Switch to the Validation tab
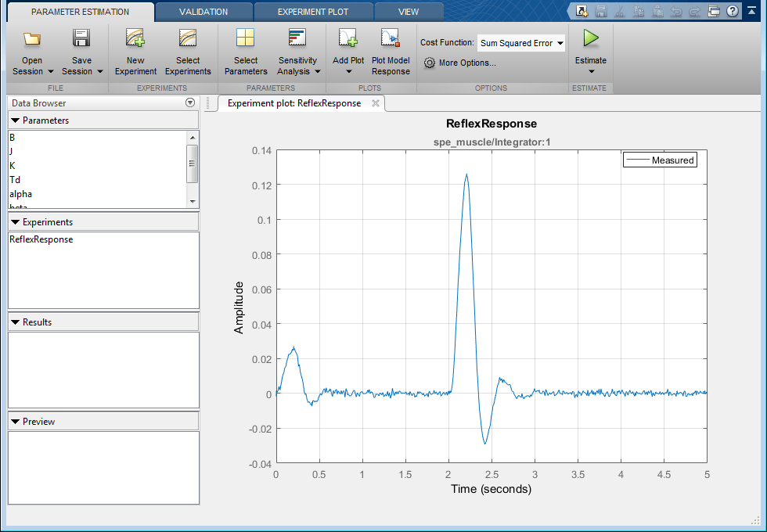The width and height of the screenshot is (767, 532). click(203, 12)
